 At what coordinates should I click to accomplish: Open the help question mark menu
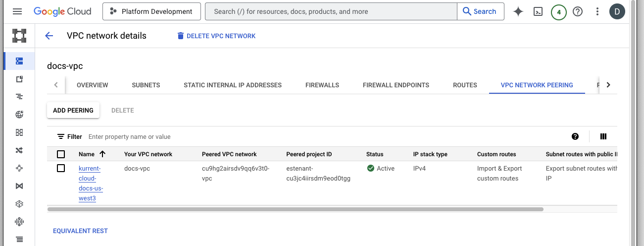pyautogui.click(x=578, y=11)
